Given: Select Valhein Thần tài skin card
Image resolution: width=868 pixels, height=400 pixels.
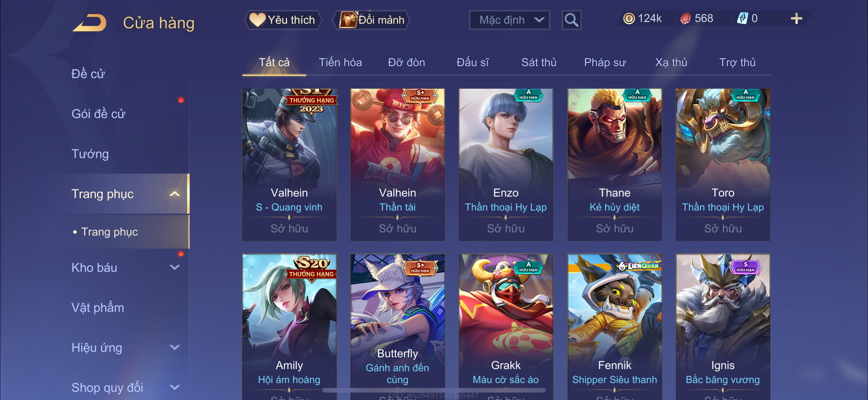Looking at the screenshot, I should pos(397,165).
